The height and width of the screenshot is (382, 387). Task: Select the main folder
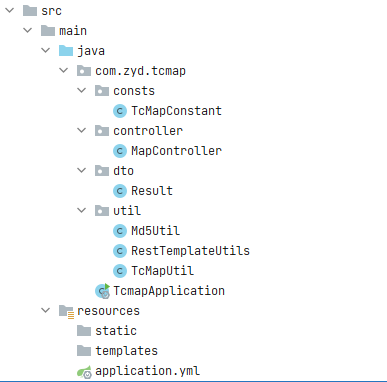[x=73, y=31]
